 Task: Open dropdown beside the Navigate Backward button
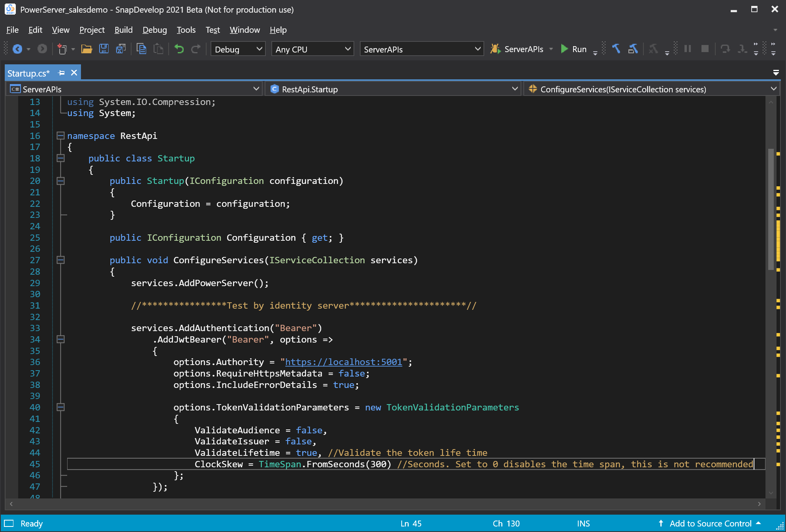(28, 49)
